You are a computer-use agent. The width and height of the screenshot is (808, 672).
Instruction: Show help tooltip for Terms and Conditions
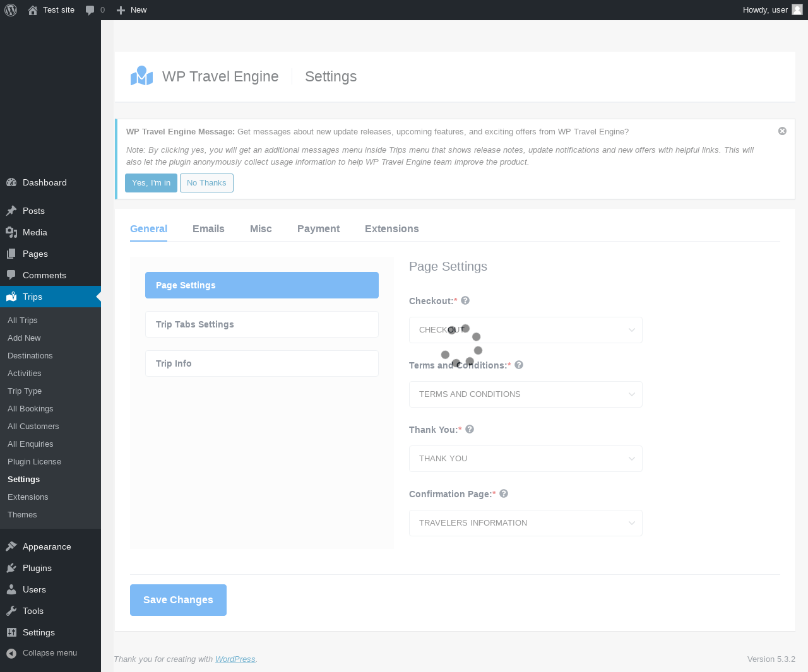519,365
